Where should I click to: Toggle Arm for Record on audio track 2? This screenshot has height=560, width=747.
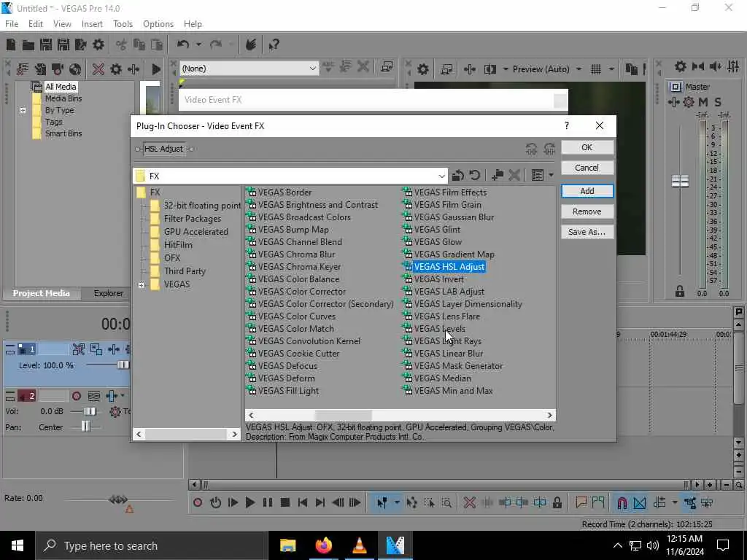[x=76, y=396]
